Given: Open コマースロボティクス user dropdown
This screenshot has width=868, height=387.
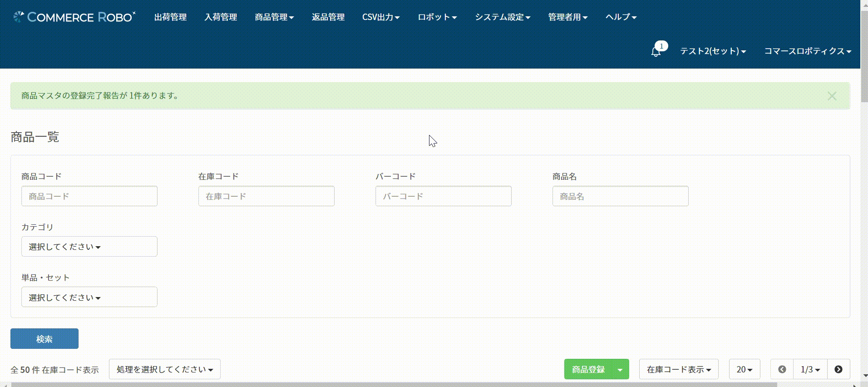Looking at the screenshot, I should click(808, 51).
